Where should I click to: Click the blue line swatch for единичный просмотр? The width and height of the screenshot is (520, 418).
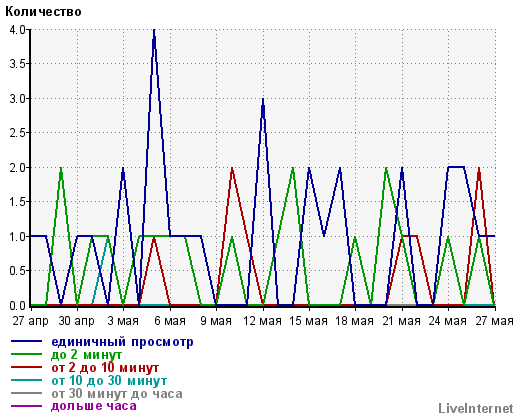pyautogui.click(x=26, y=341)
